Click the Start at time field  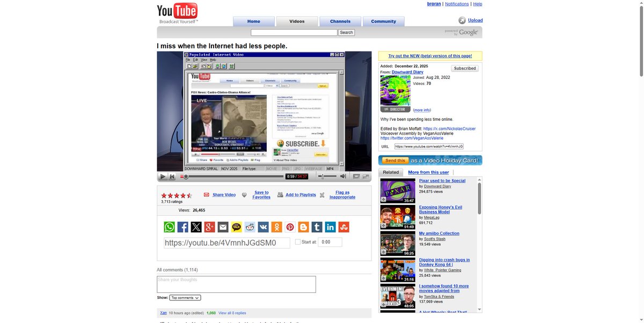(x=330, y=242)
